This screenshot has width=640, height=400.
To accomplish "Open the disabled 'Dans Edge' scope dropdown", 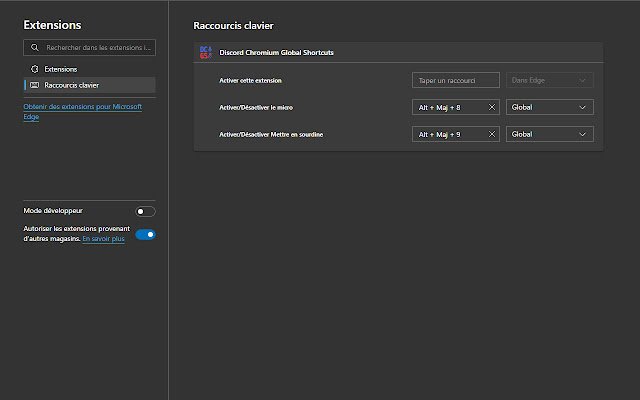I will pos(549,80).
